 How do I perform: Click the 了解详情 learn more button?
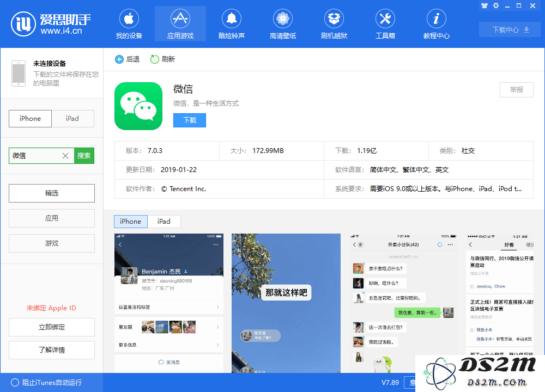(52, 350)
